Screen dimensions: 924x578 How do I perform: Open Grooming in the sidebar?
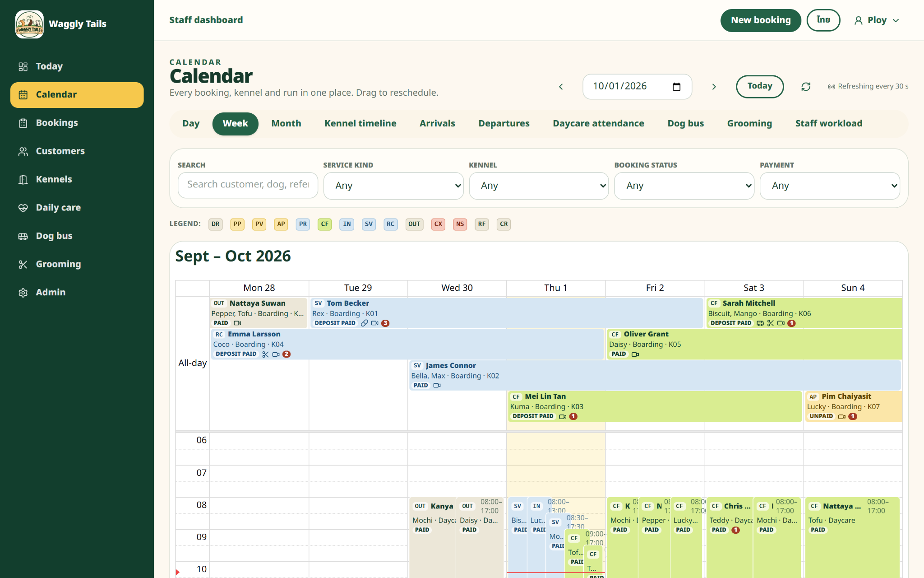77,264
